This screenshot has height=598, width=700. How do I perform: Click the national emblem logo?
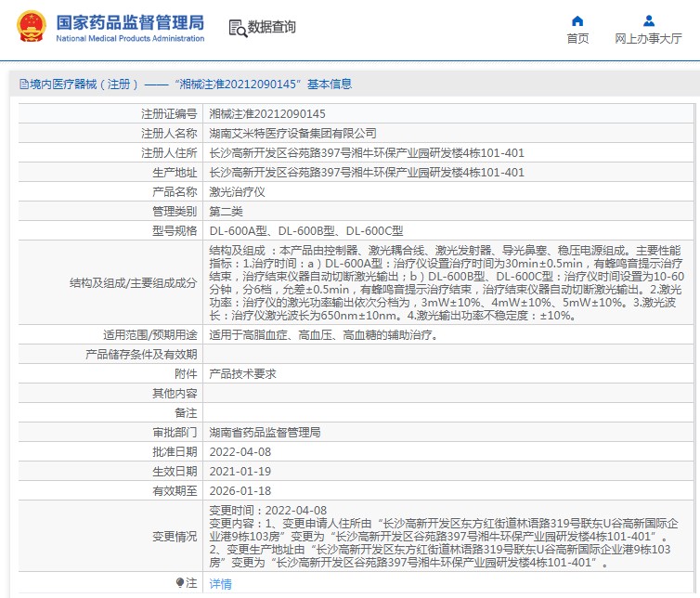[x=32, y=27]
